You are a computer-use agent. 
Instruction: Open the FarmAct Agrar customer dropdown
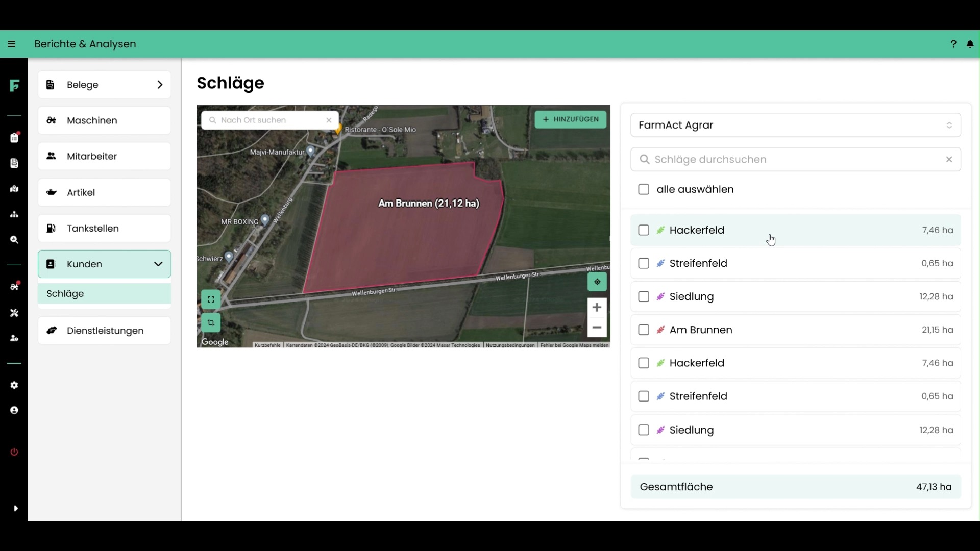click(x=796, y=125)
